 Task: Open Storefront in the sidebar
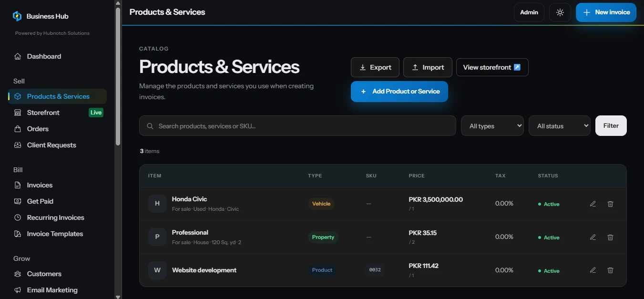point(57,113)
